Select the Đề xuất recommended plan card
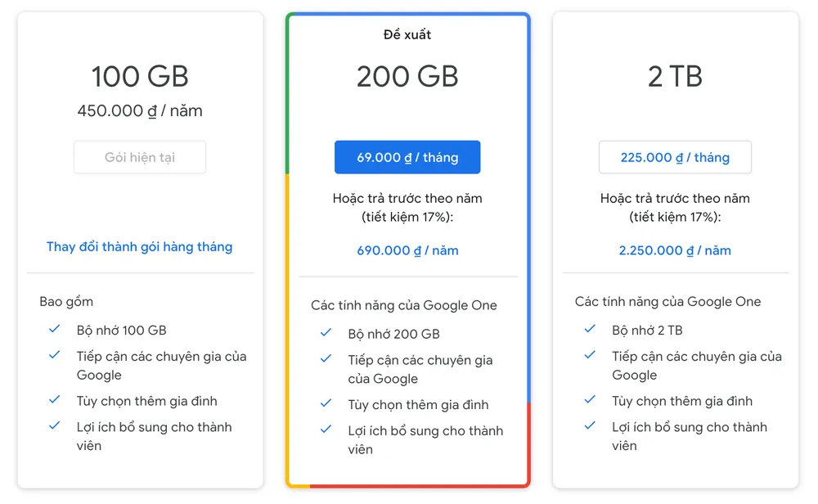 pos(407,34)
